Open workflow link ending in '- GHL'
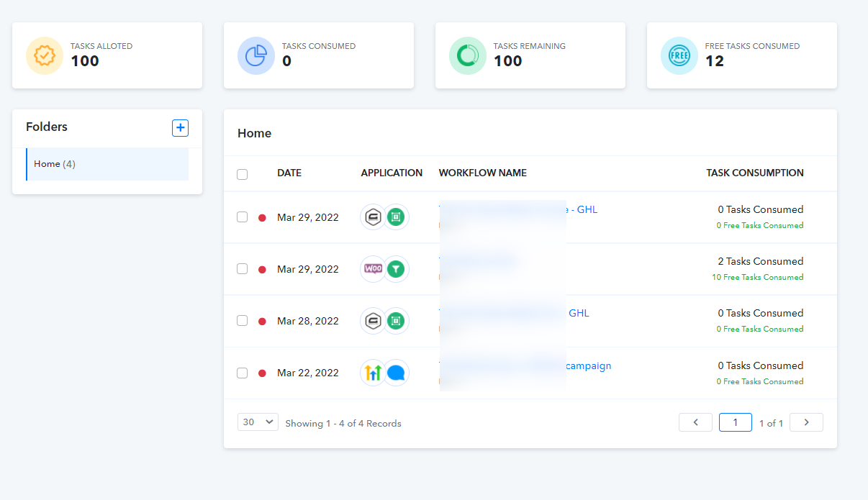 (518, 209)
